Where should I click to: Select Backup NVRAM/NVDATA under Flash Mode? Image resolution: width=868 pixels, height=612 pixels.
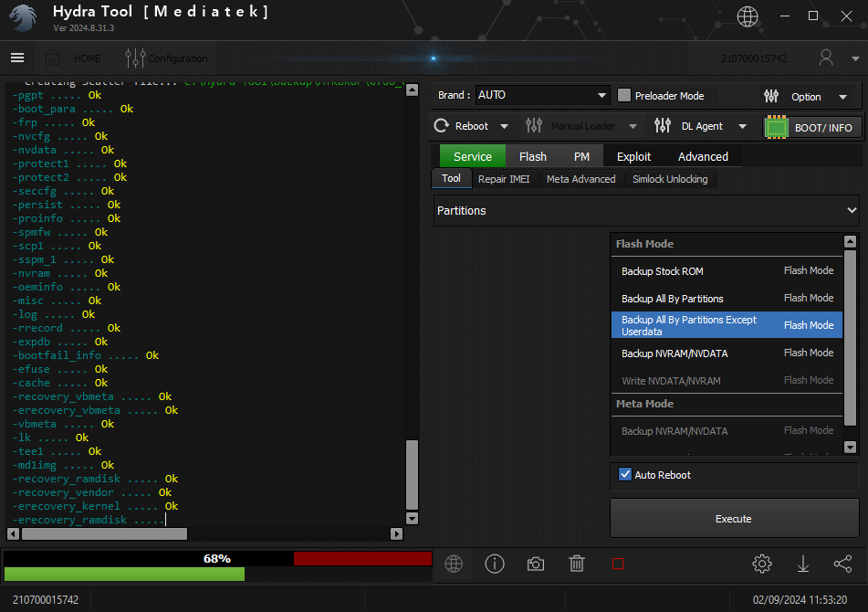727,353
